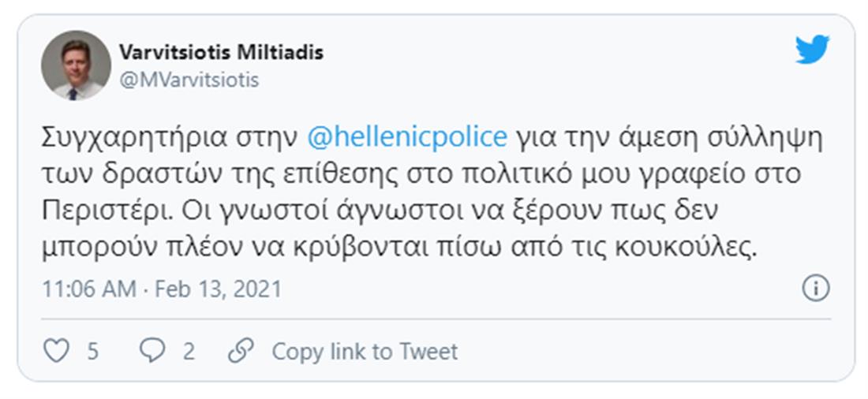Click display name Varvitsiotis Miltiadis
This screenshot has height=399, width=868.
click(221, 53)
